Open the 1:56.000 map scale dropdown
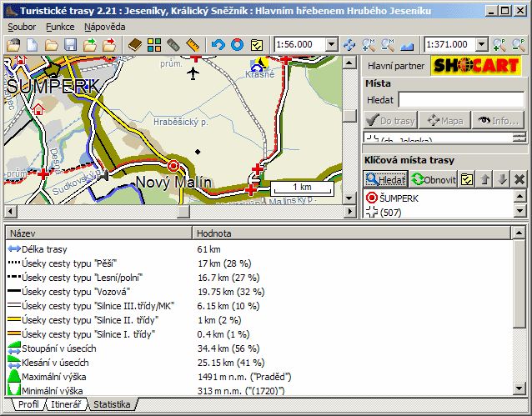 [331, 44]
